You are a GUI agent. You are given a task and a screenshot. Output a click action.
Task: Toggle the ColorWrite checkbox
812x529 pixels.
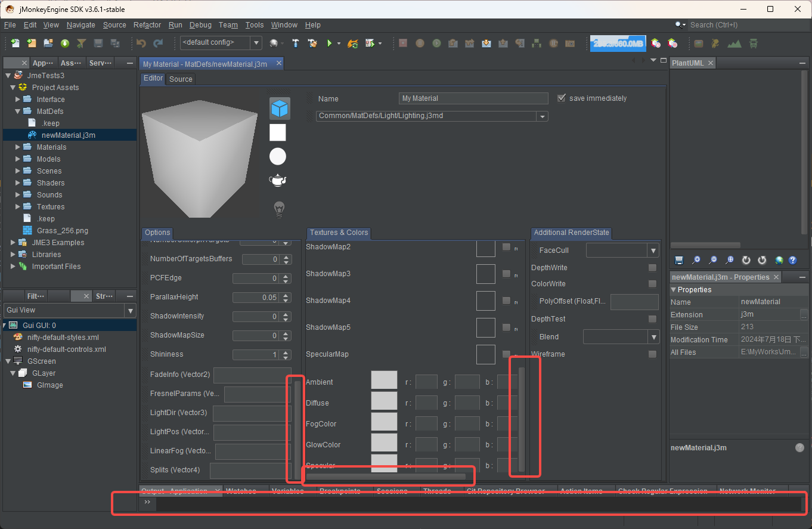click(x=652, y=284)
